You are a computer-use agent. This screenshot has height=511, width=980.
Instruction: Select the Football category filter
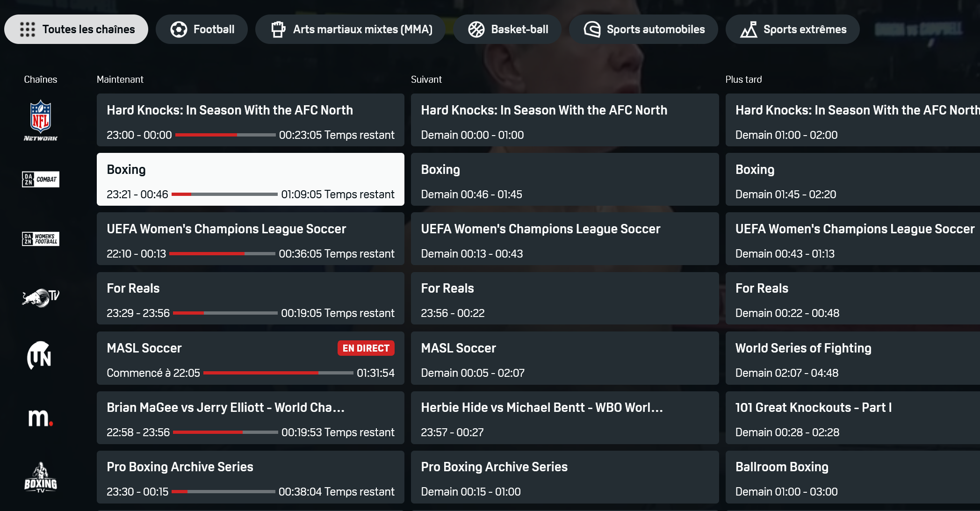tap(202, 29)
